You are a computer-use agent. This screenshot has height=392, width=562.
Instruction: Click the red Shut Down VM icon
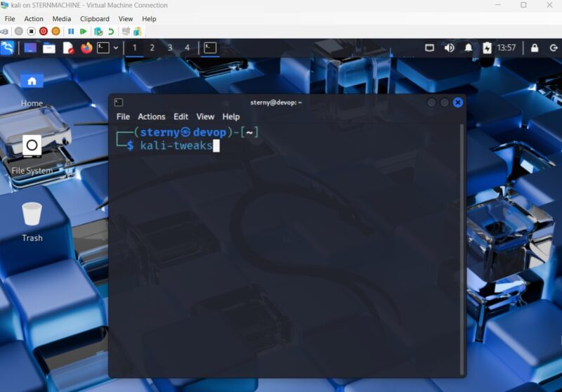[x=44, y=32]
